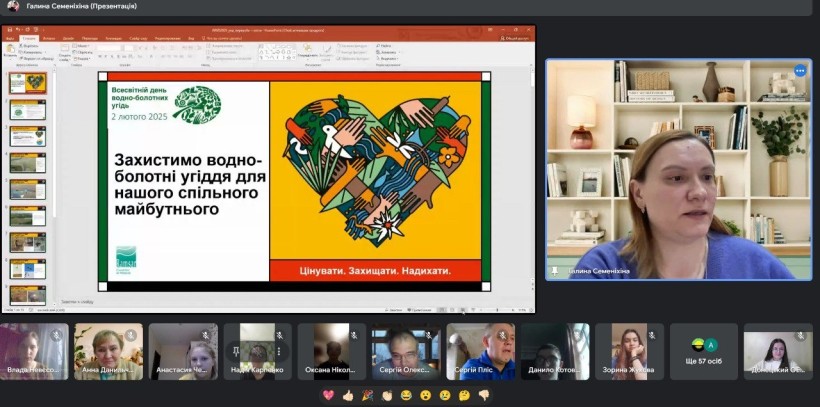Open the Select dropdown in Editing group
Image resolution: width=820 pixels, height=407 pixels.
[x=388, y=59]
